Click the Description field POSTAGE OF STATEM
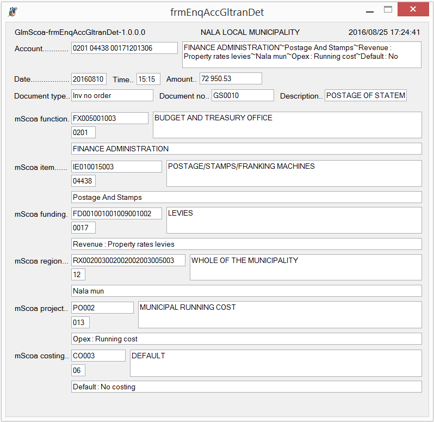 [x=366, y=95]
